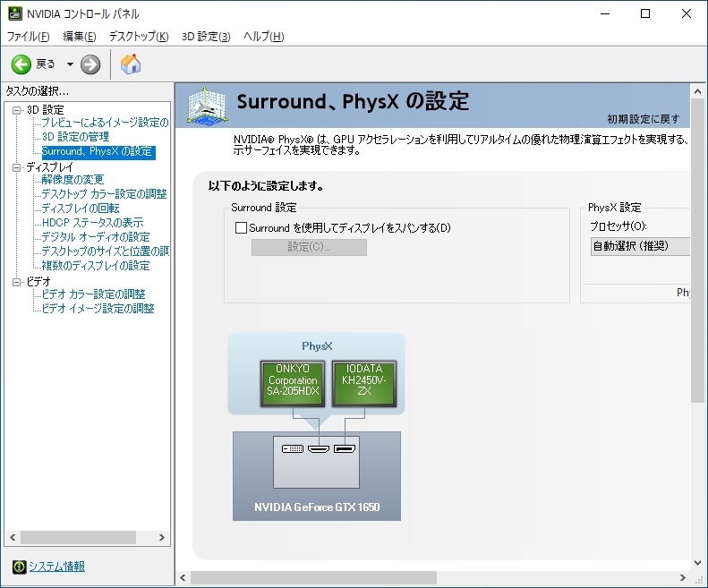Image resolution: width=708 pixels, height=588 pixels.
Task: Click the DisplayPort connector icon on GPU
Action: (345, 448)
